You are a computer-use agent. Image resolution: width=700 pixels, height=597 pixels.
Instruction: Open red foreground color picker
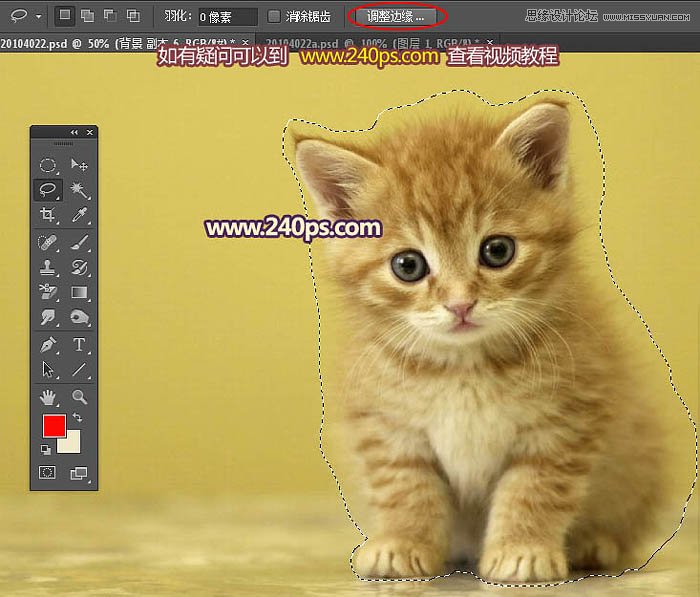(x=54, y=426)
